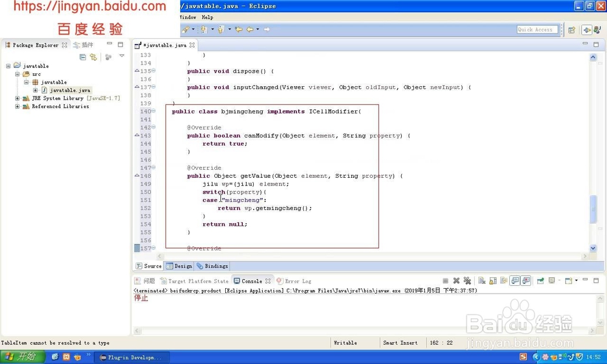Fold the class at line 140
This screenshot has width=607, height=364.
(154, 111)
